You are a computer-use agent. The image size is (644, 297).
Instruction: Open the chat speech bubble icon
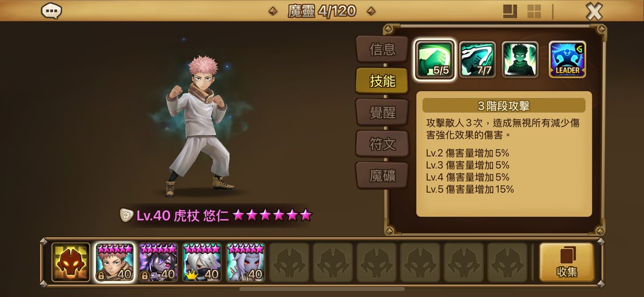52,11
